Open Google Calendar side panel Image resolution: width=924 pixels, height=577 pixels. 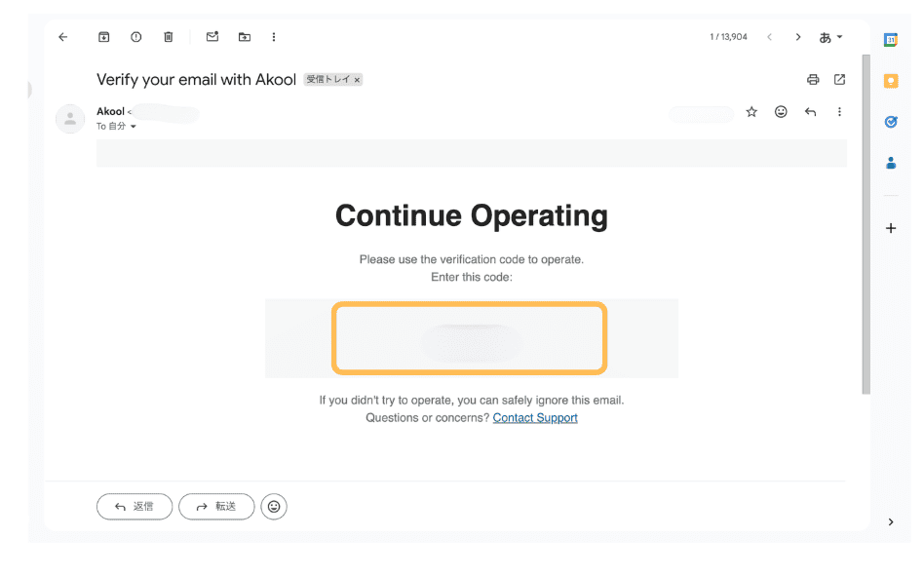click(x=891, y=40)
